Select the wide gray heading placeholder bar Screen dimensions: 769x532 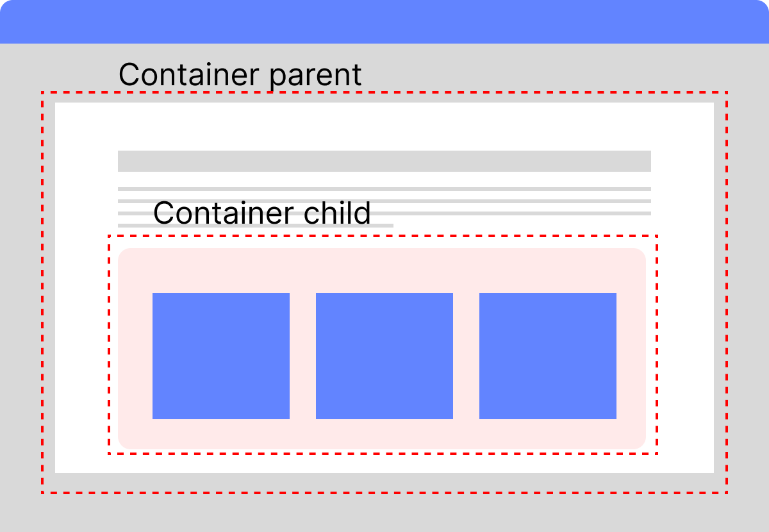[x=384, y=161]
